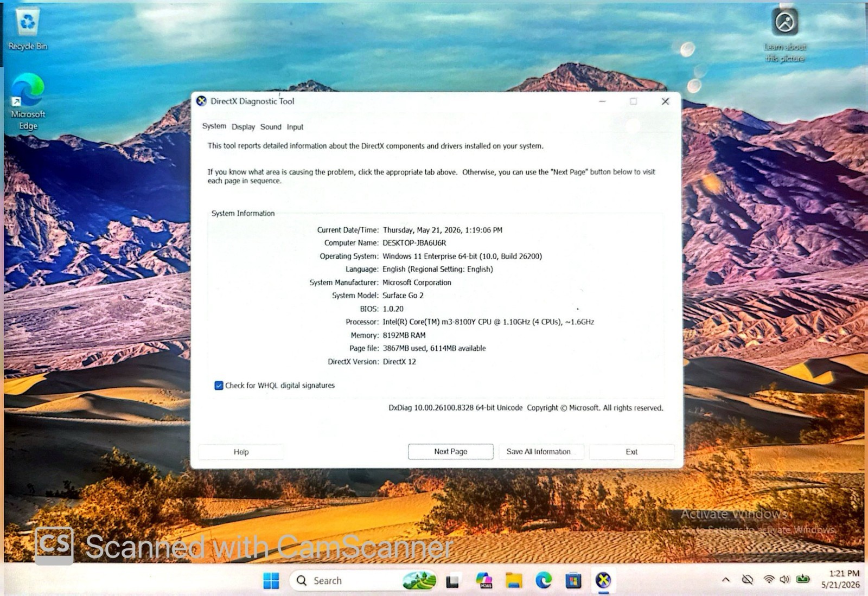Open Edge browser from the taskbar
This screenshot has height=596, width=868.
[x=544, y=581]
